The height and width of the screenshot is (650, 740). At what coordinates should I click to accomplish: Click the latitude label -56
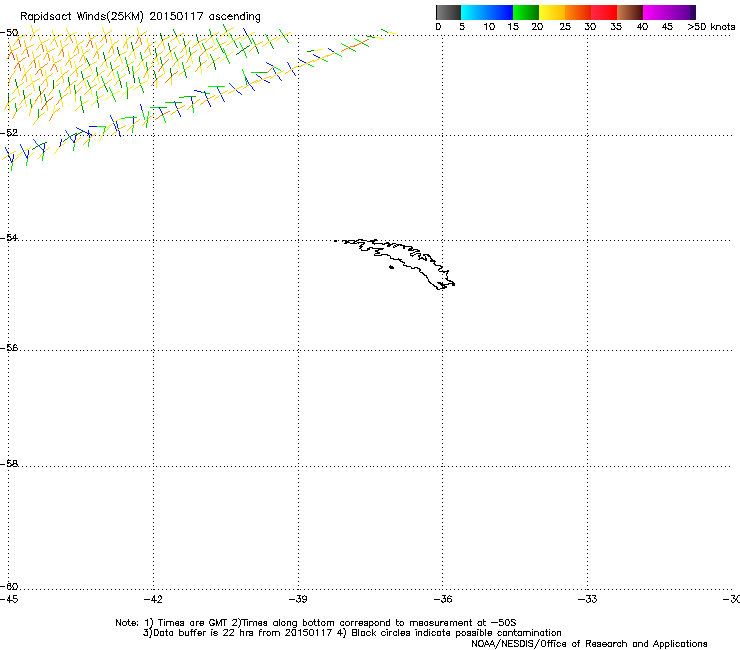coord(9,347)
